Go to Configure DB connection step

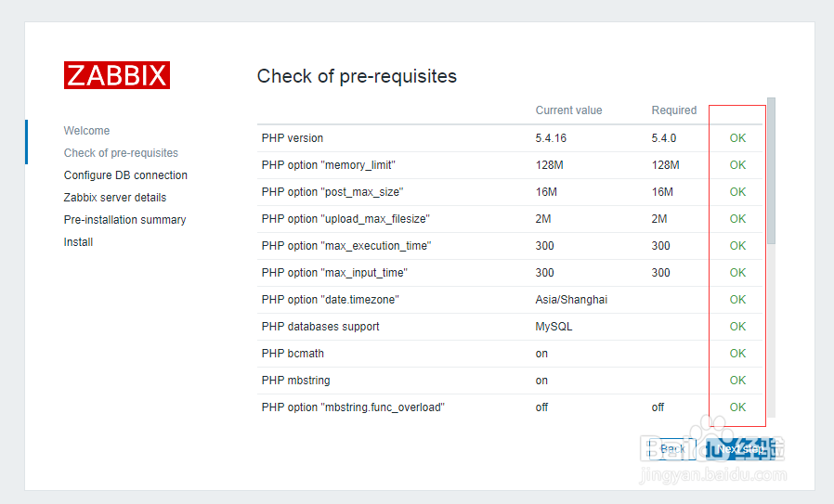tap(125, 175)
